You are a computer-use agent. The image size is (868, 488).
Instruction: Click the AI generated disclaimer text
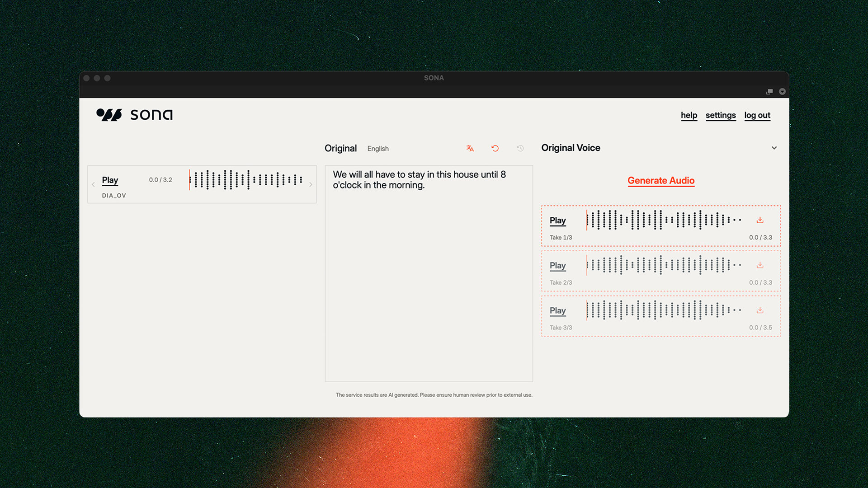pos(434,395)
